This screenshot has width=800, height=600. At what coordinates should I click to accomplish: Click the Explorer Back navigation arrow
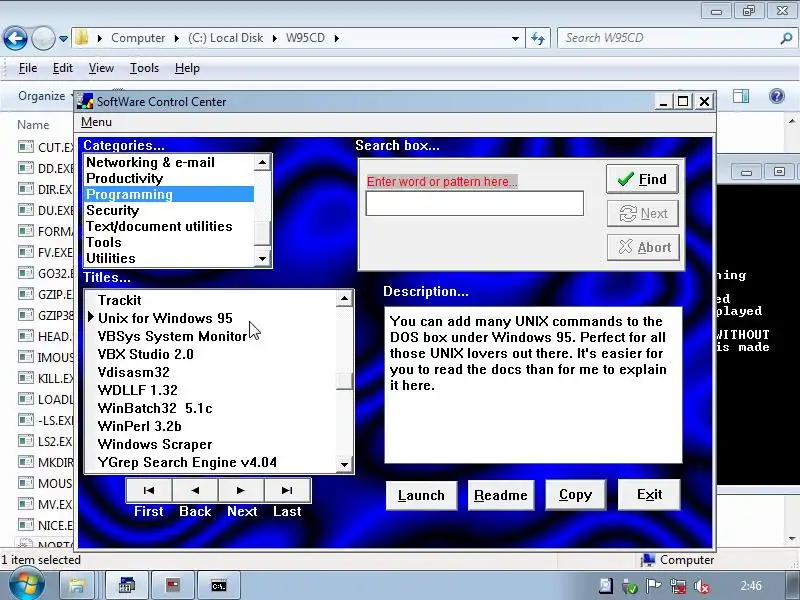[x=15, y=38]
